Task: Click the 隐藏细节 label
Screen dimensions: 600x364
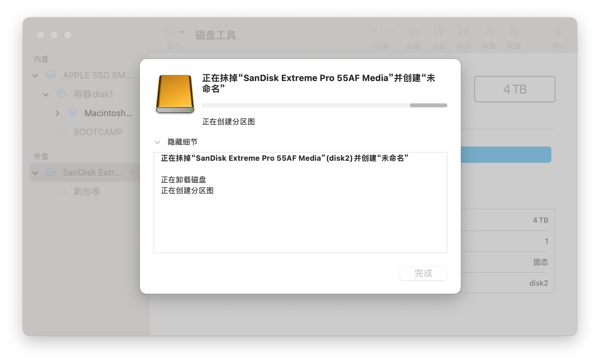Action: [x=182, y=142]
